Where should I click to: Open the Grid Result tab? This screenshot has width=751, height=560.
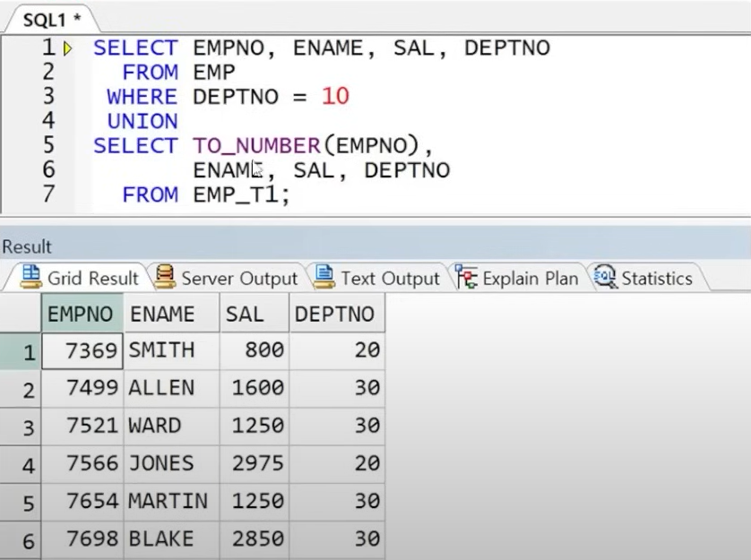pyautogui.click(x=79, y=278)
